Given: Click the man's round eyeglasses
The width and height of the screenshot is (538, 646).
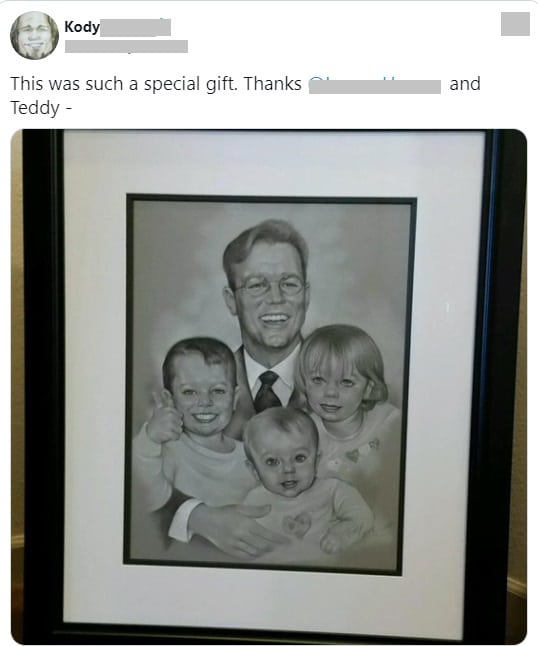Looking at the screenshot, I should click(270, 285).
